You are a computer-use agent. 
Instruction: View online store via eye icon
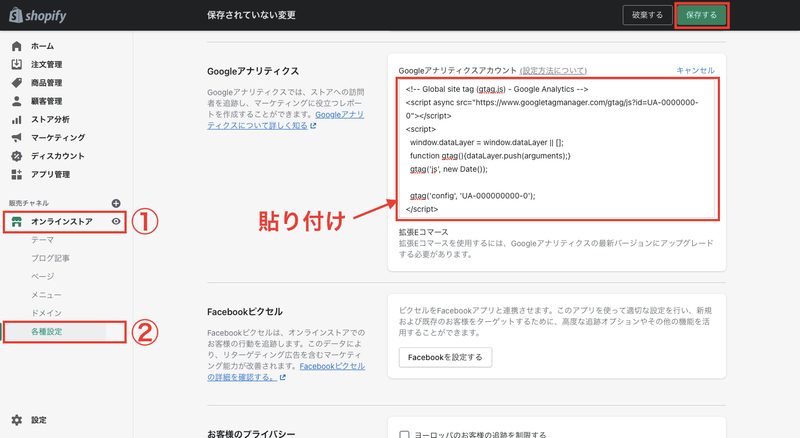click(x=116, y=221)
